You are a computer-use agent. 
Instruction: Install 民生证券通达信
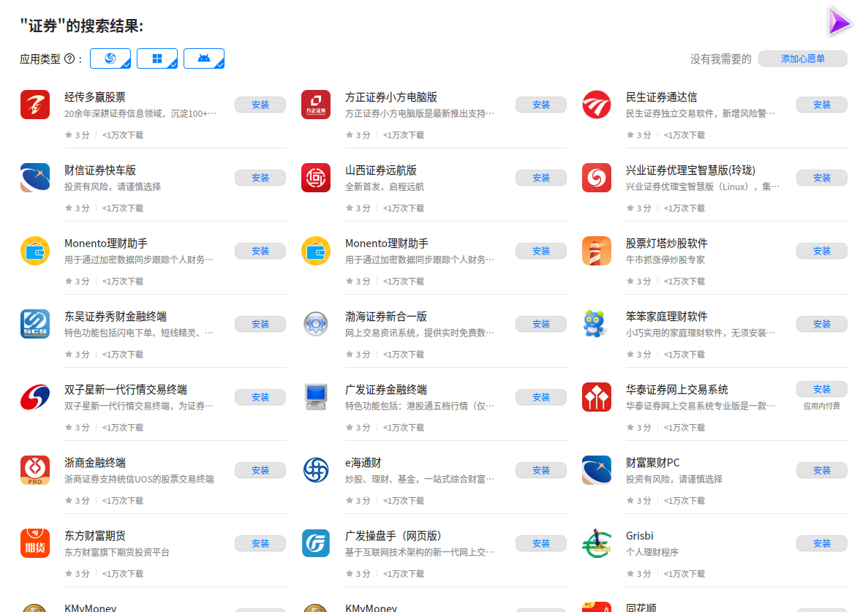[822, 105]
